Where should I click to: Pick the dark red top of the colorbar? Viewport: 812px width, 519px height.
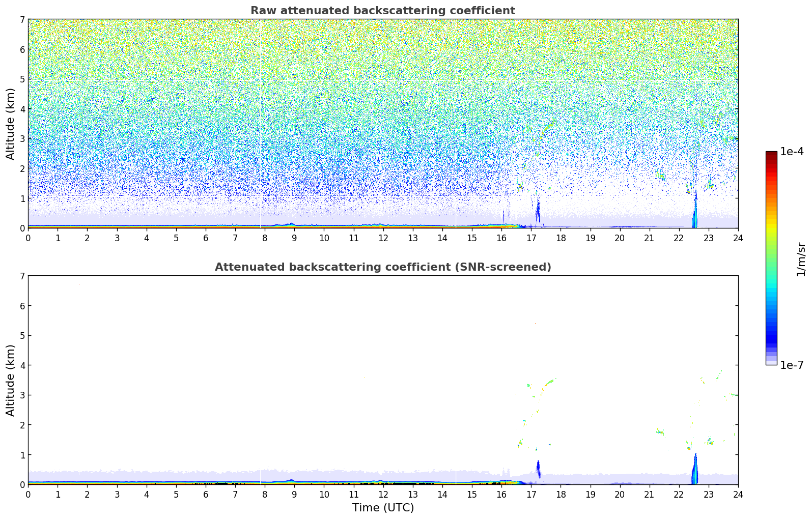771,155
